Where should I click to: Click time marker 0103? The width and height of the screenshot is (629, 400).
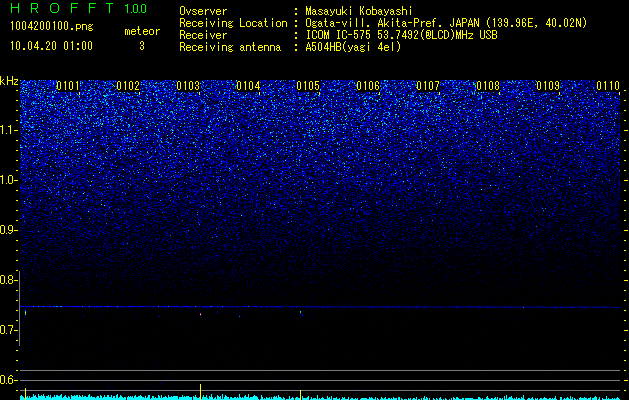(188, 86)
